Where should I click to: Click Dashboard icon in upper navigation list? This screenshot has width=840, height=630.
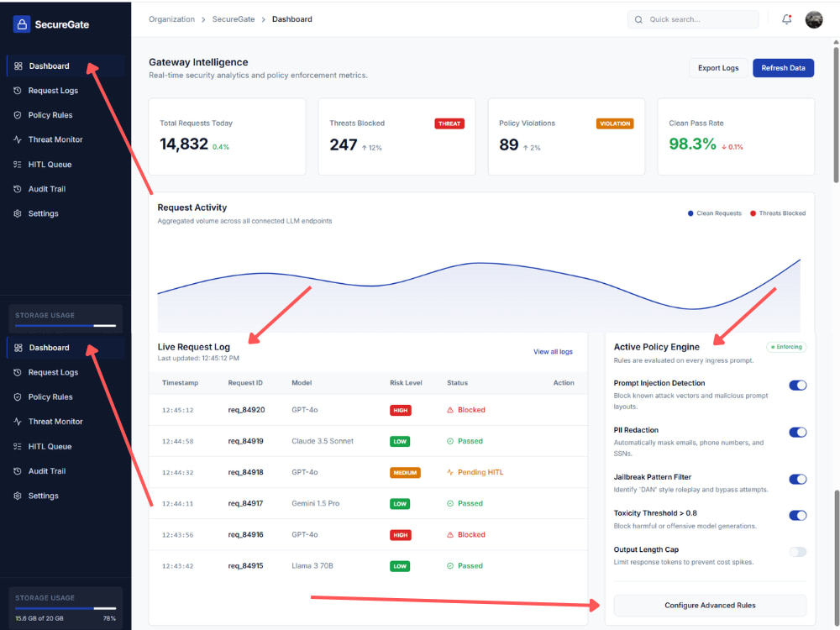point(18,66)
